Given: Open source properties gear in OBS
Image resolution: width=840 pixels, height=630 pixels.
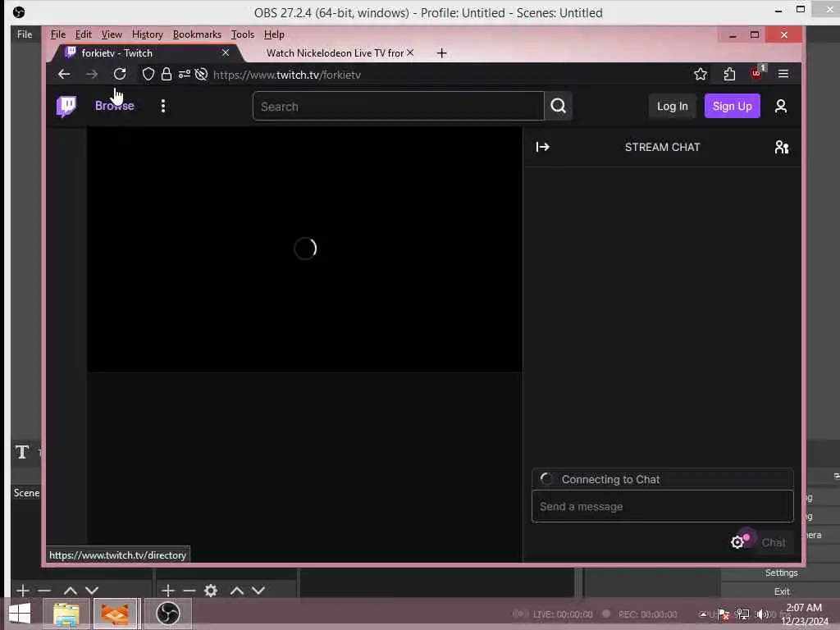Looking at the screenshot, I should [211, 591].
